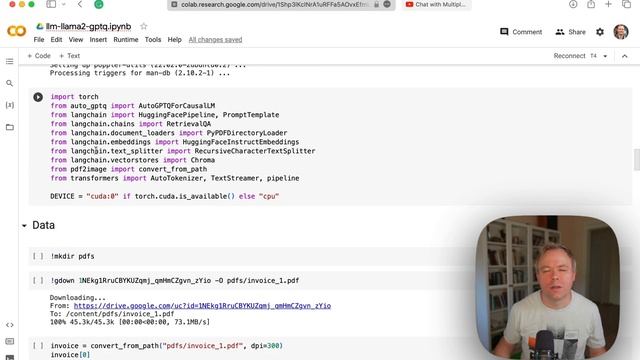Viewport: 640px width, 360px height.
Task: Click the To: /content/pdfs/invoice_1.pdf output line
Action: tap(112, 314)
